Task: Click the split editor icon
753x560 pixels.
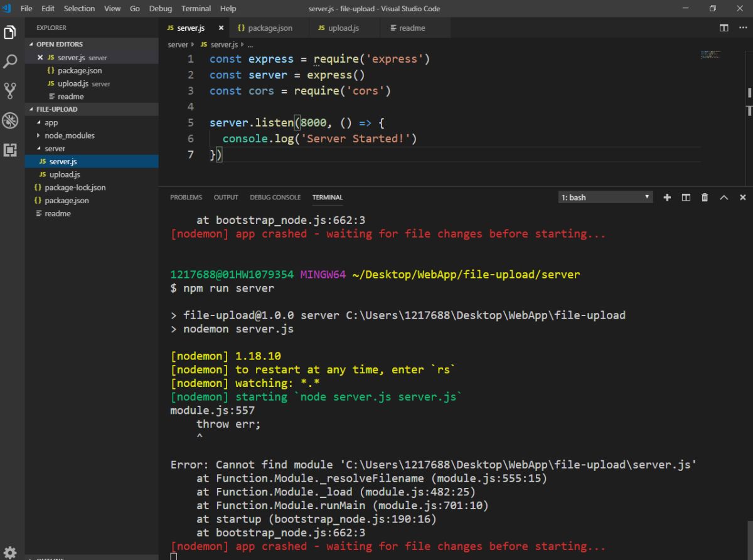Action: [724, 28]
